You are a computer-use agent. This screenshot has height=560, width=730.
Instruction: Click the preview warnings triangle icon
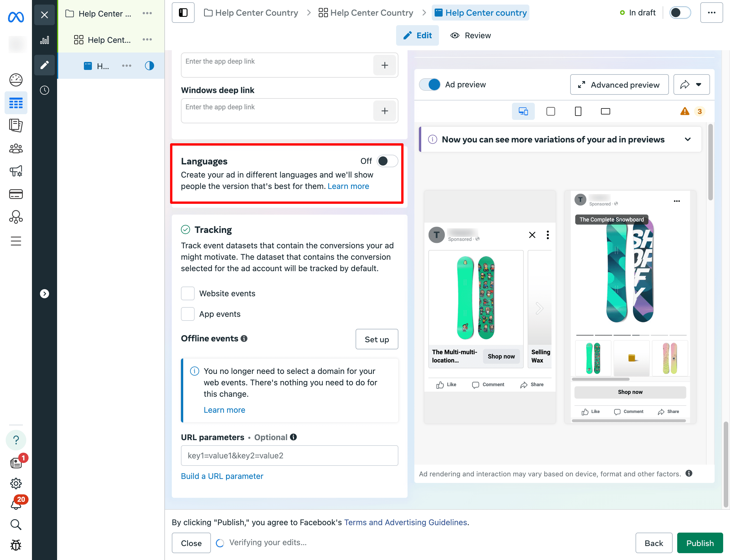[684, 111]
